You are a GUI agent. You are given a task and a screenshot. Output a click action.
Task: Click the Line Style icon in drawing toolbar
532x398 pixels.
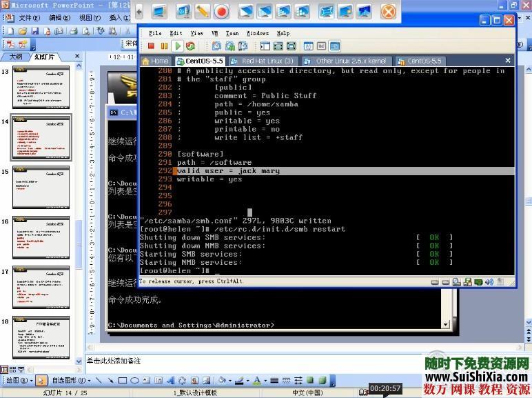click(274, 380)
